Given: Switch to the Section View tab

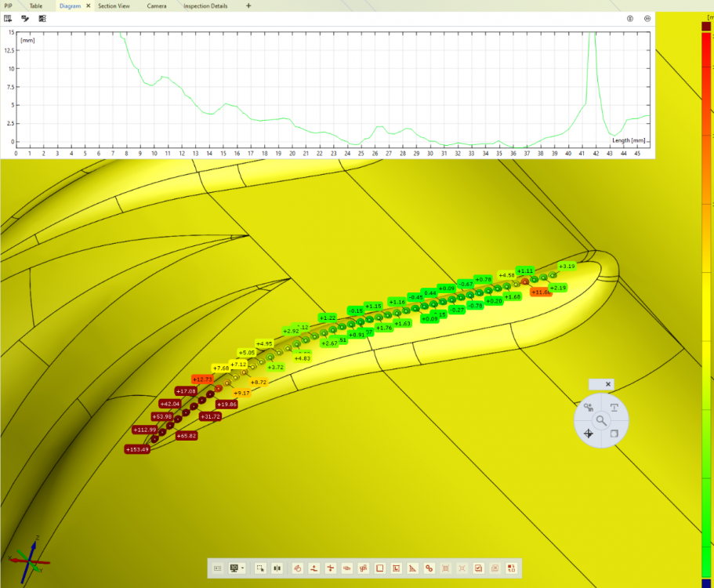Looking at the screenshot, I should pyautogui.click(x=112, y=5).
